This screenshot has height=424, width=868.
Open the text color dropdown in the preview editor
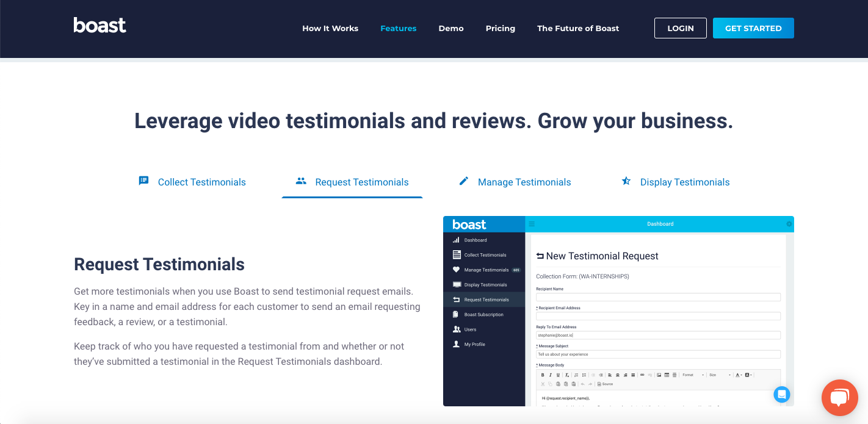coord(739,375)
